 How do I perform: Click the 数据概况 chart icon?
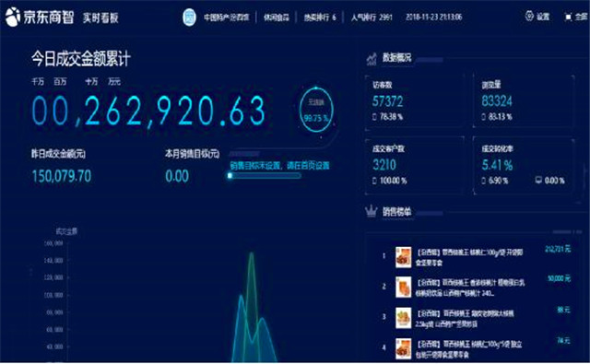pos(372,59)
